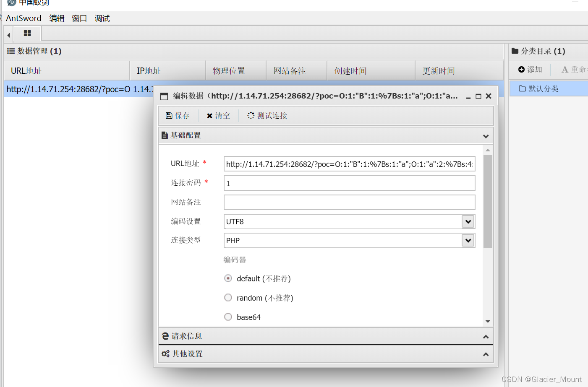
Task: Click the 请求信息 globe icon
Action: coord(165,336)
